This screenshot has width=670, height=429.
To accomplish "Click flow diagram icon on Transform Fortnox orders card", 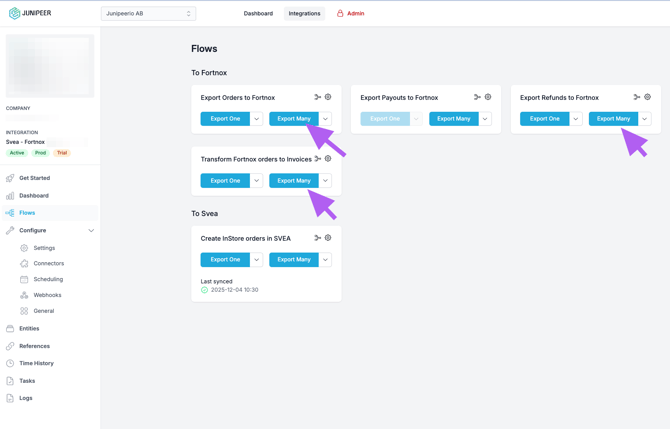I will (x=318, y=159).
